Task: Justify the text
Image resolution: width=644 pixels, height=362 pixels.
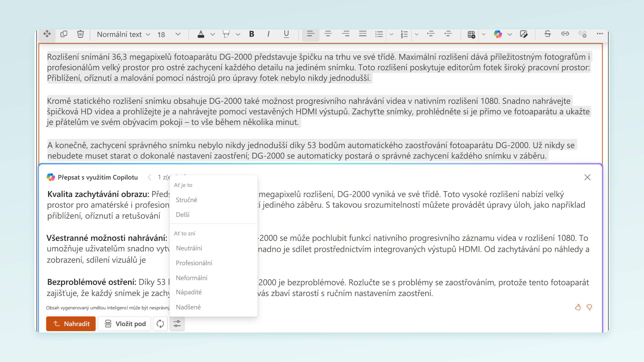Action: pyautogui.click(x=362, y=34)
